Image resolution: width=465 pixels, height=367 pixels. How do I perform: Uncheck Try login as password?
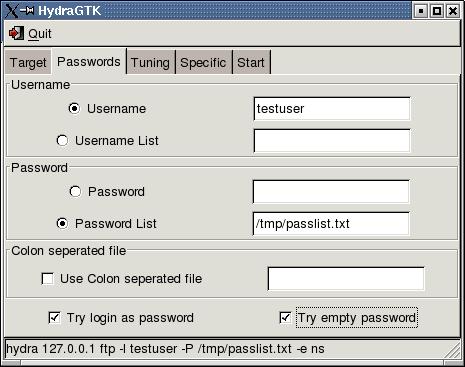(x=54, y=318)
